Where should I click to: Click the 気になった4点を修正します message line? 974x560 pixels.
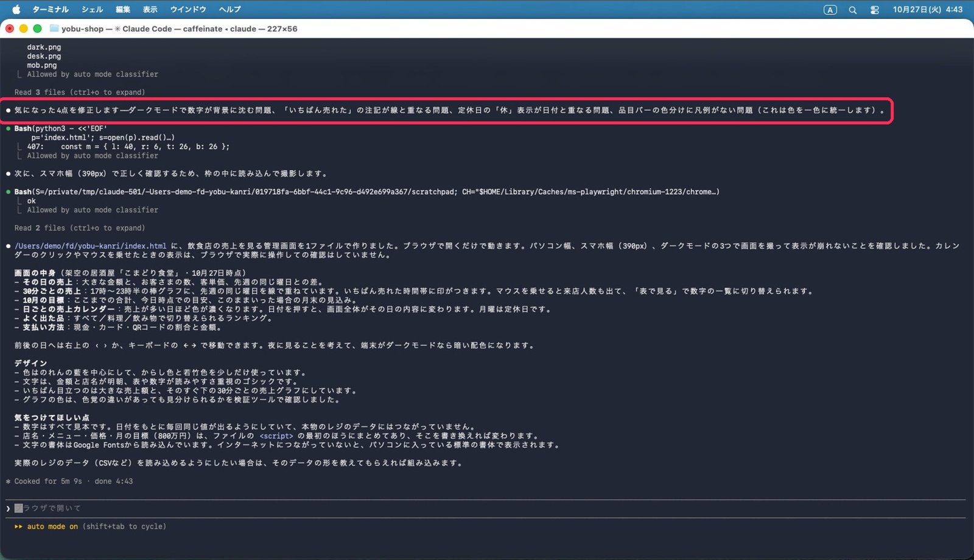point(449,110)
